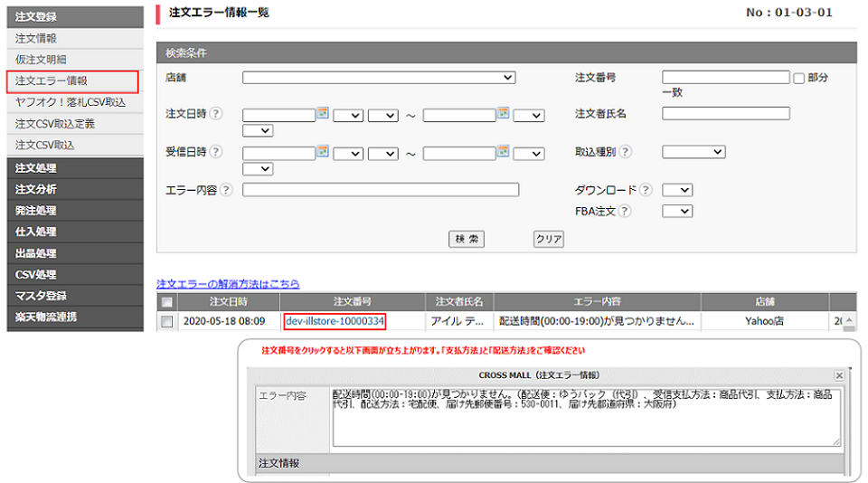The image size is (868, 483).
Task: Show help for ダウンロード field
Action: tap(646, 190)
